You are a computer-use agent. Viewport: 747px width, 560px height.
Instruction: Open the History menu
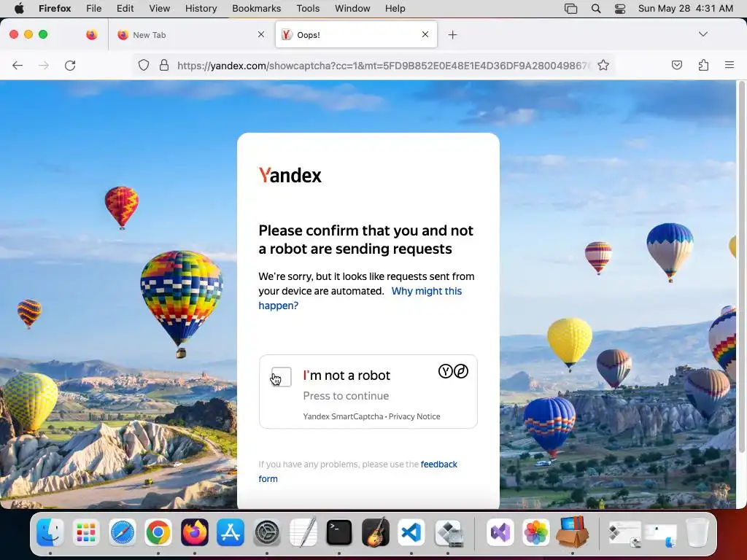(x=201, y=8)
